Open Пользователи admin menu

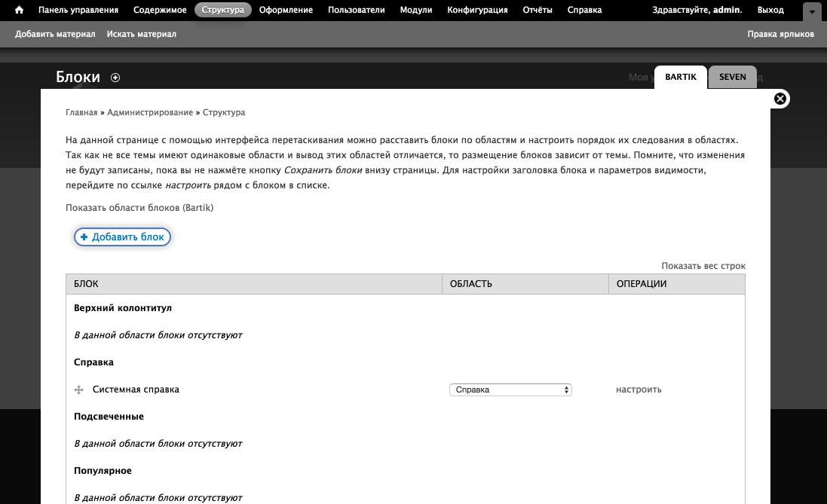(x=357, y=10)
